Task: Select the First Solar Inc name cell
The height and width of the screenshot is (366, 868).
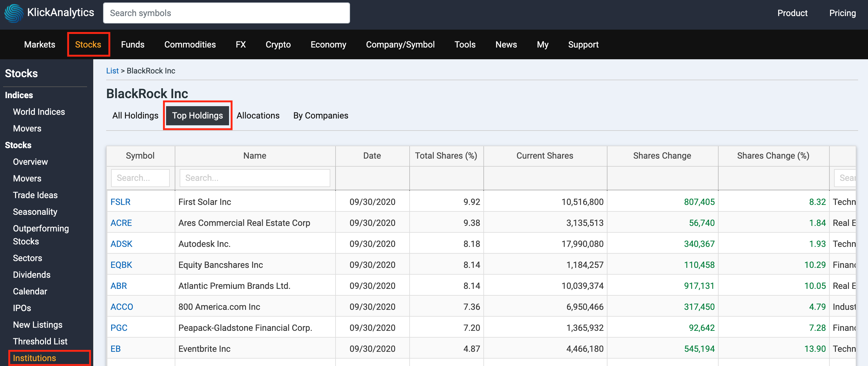Action: click(x=255, y=202)
